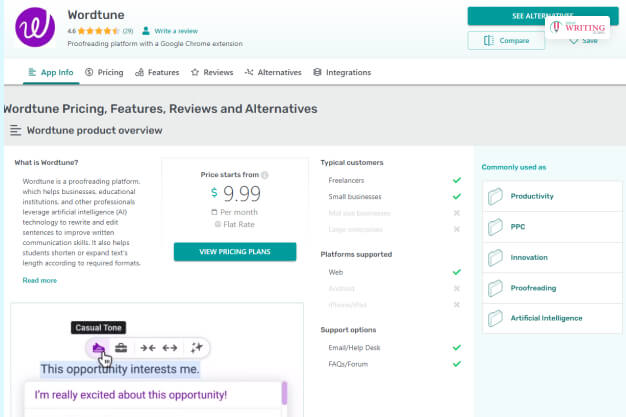Click VIEW PRICING PLANS button
Viewport: 626px width, 417px height.
[x=235, y=252]
